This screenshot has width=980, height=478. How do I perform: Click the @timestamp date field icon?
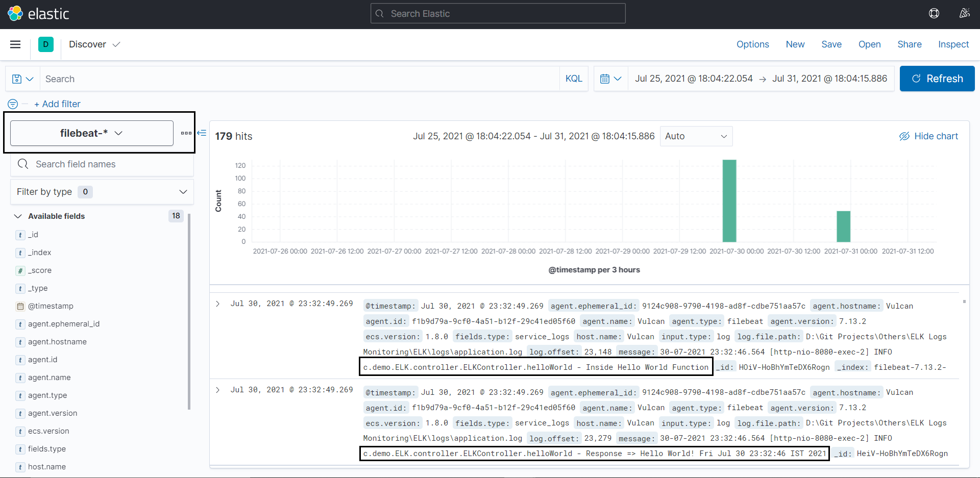20,307
